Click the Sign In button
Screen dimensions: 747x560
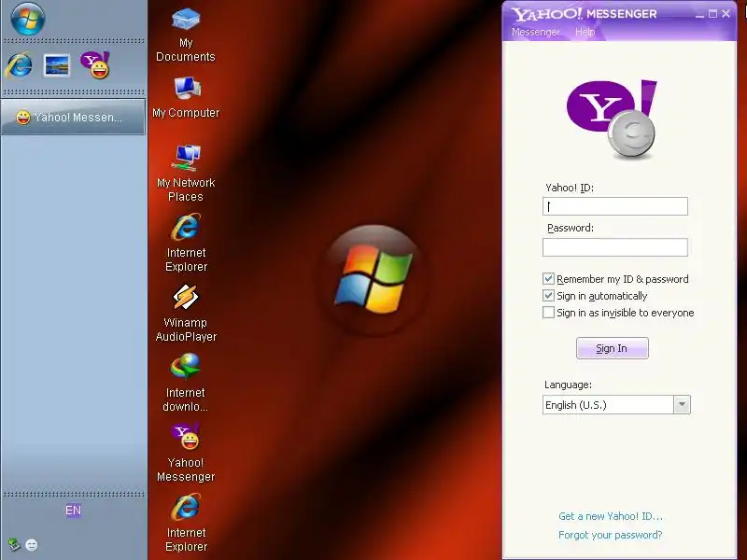613,348
